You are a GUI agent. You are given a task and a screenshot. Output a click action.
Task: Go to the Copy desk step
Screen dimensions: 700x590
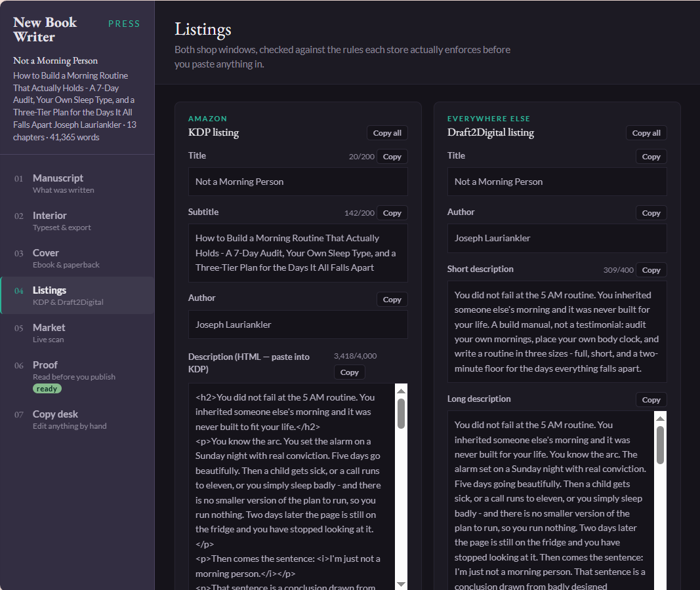pyautogui.click(x=77, y=419)
